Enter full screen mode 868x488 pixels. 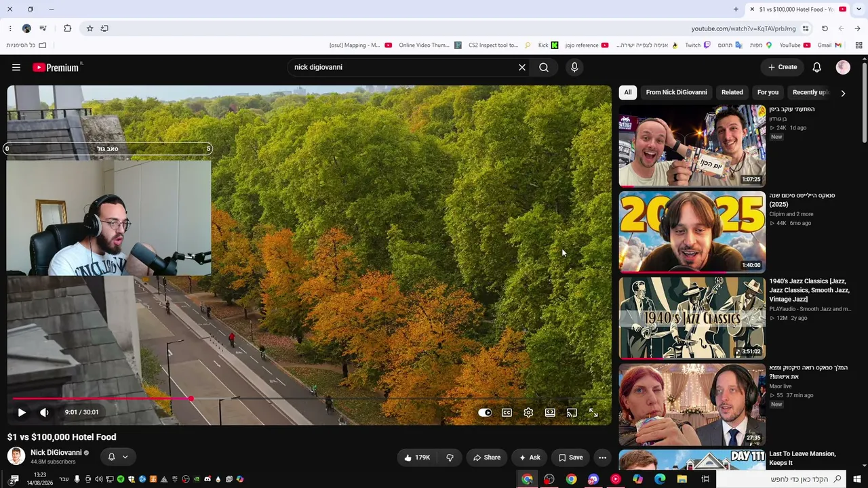click(593, 412)
